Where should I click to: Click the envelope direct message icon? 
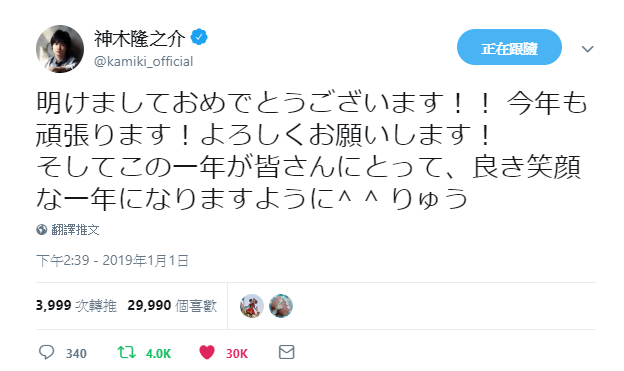click(287, 352)
